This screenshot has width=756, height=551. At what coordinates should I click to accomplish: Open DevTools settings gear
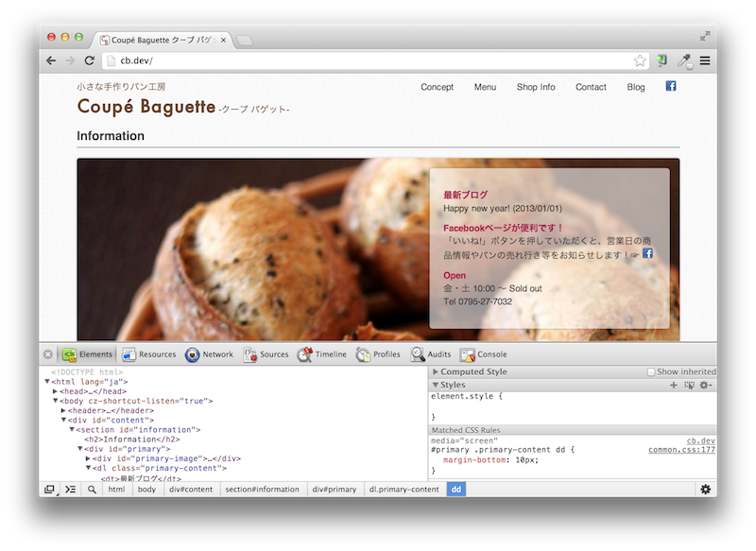(x=705, y=490)
